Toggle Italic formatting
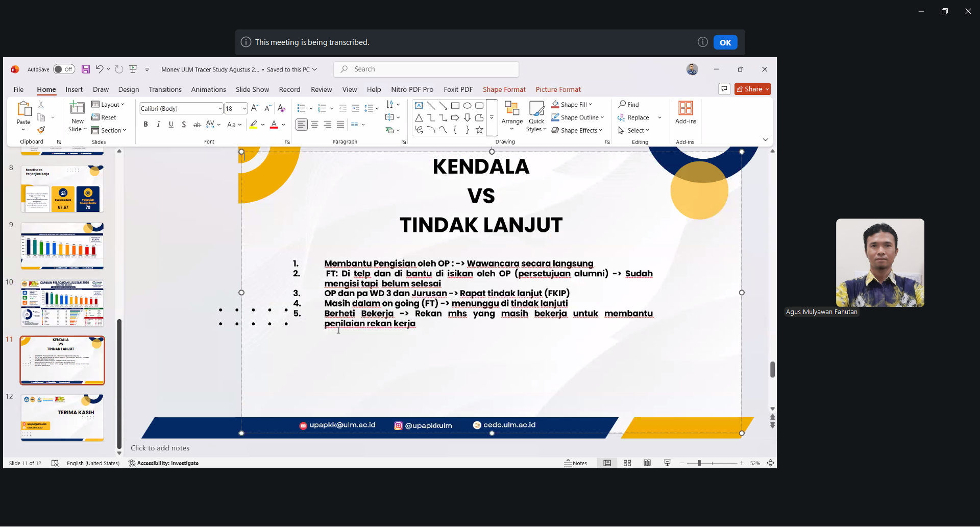980x527 pixels. click(x=159, y=125)
